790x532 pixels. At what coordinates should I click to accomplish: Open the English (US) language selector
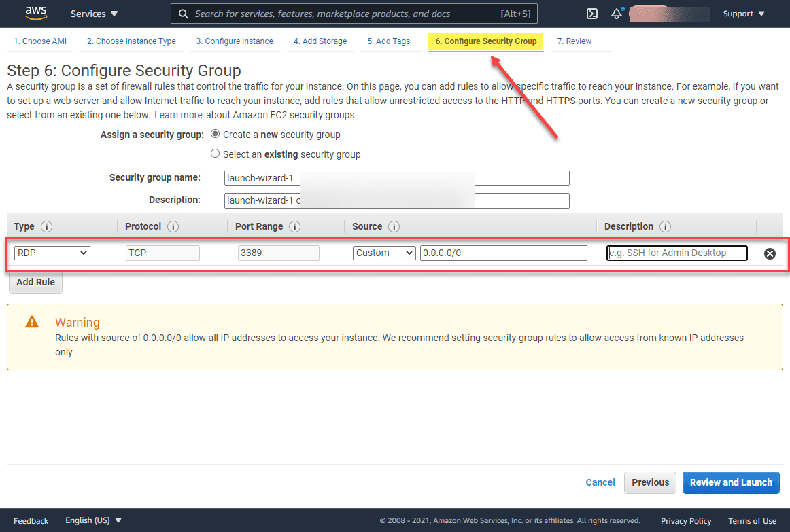93,520
